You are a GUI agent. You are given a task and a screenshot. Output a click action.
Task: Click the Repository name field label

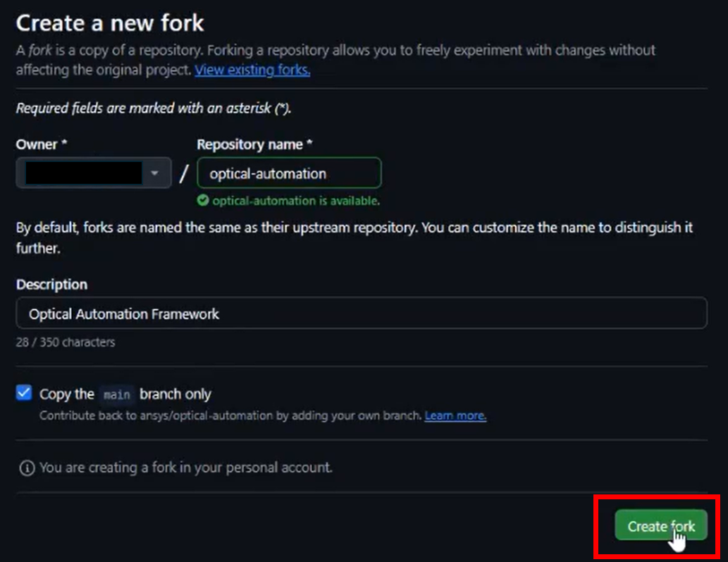[254, 144]
